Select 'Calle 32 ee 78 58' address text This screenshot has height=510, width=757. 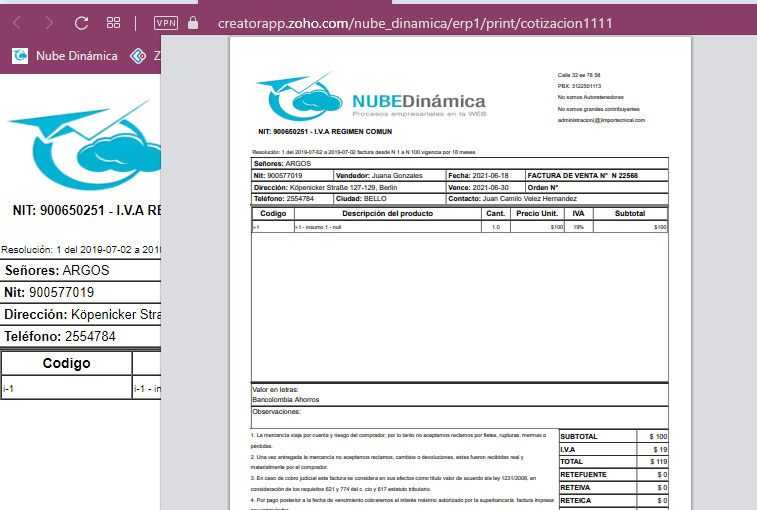point(579,75)
